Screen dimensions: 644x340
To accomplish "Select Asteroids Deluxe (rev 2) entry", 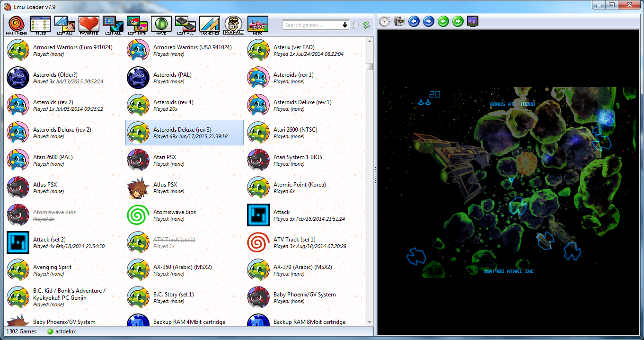I will point(64,133).
